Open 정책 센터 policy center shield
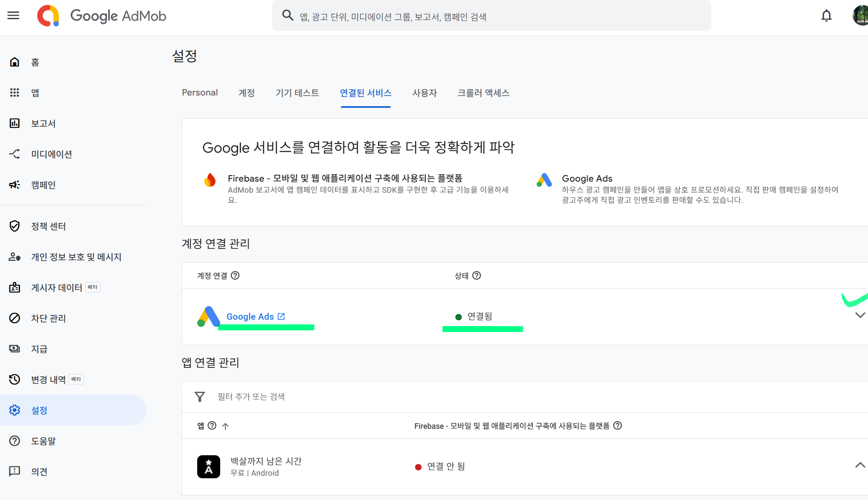The height and width of the screenshot is (500, 868). click(x=14, y=226)
